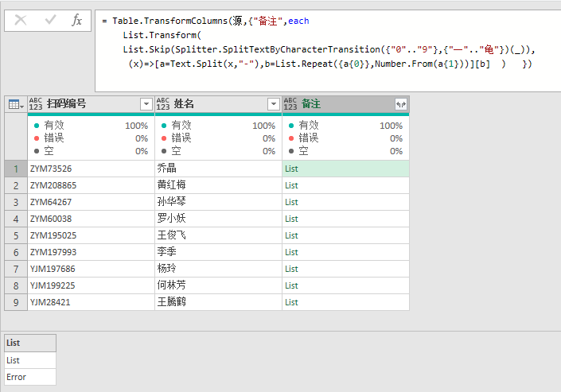Click the List link in row 9
This screenshot has height=392, width=561.
(291, 303)
